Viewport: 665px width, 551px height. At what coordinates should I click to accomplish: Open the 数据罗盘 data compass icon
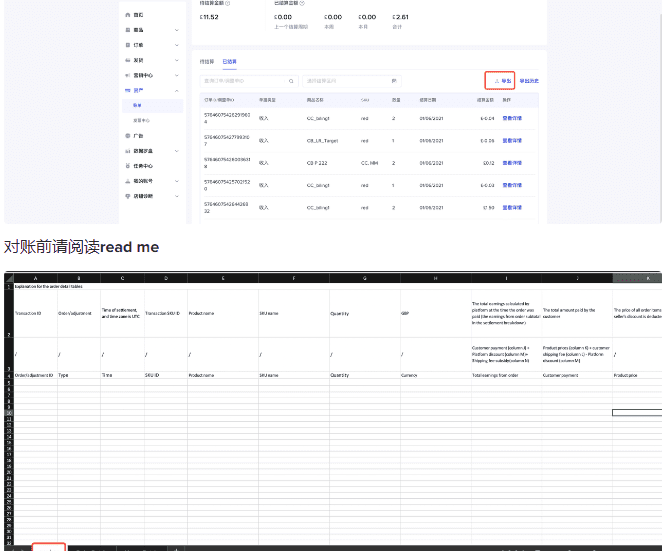tap(128, 151)
